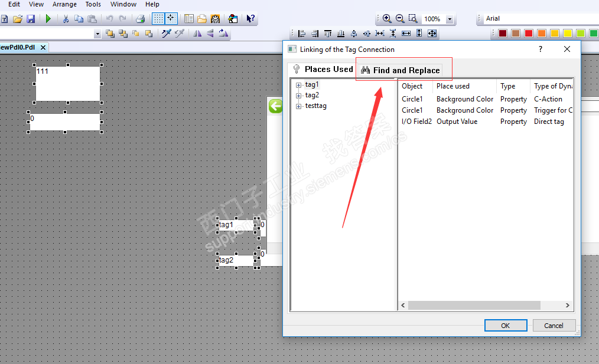This screenshot has height=364, width=599.
Task: Expand the tag2 tree node
Action: pyautogui.click(x=299, y=96)
